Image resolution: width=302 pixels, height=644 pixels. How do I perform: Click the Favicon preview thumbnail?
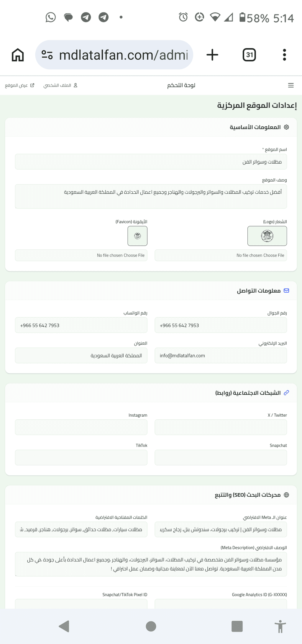(137, 236)
